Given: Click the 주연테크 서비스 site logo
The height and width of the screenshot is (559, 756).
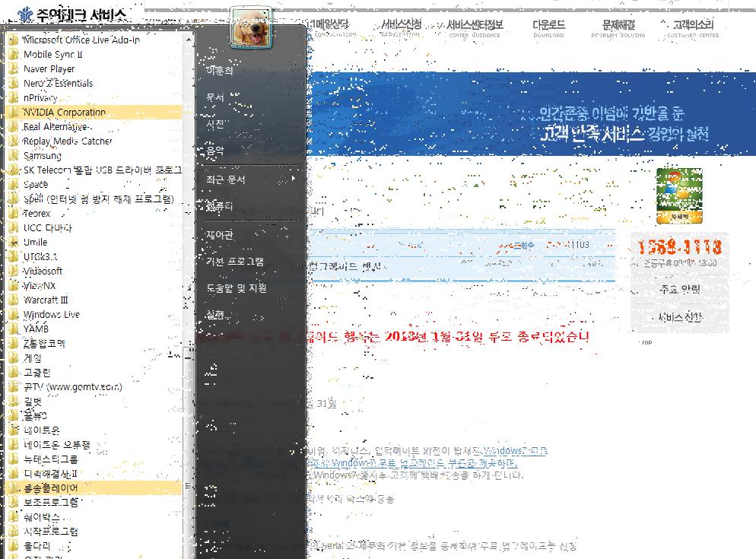Looking at the screenshot, I should [x=72, y=14].
